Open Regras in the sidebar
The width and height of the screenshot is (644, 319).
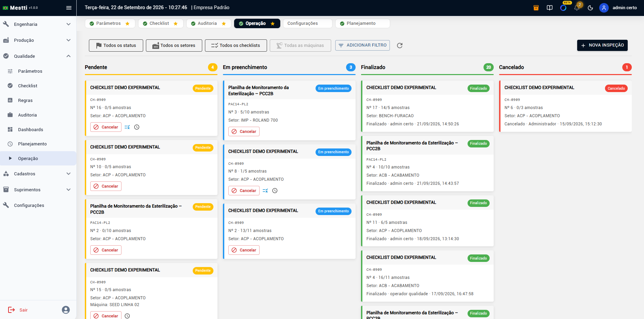[38, 100]
